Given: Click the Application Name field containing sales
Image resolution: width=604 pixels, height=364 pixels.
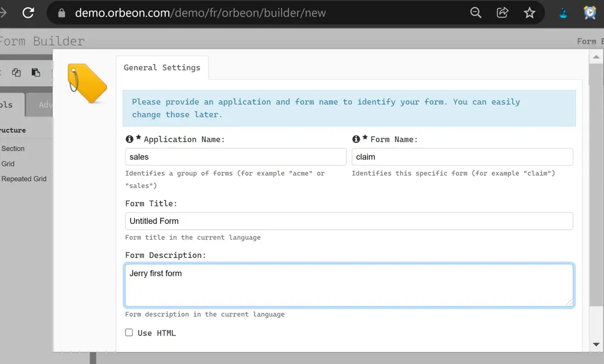Looking at the screenshot, I should coord(235,157).
